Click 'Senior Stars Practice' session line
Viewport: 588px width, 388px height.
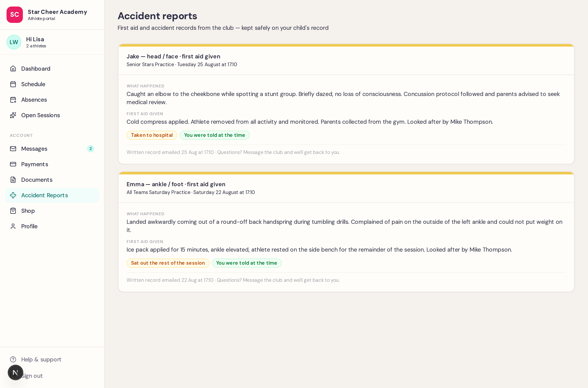182,64
